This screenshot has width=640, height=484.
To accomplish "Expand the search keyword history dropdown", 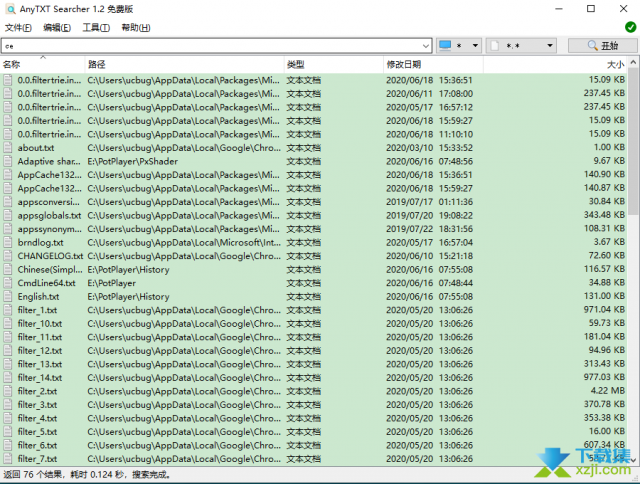I will [x=427, y=46].
